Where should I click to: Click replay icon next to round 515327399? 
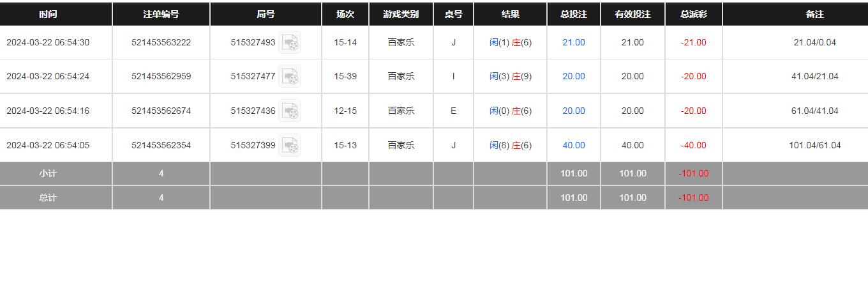click(x=290, y=146)
